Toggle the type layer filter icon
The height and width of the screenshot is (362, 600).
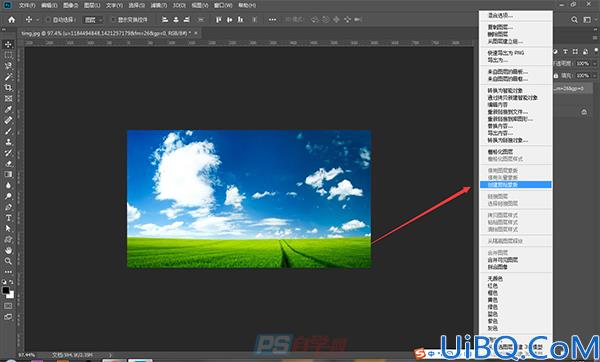(565, 51)
